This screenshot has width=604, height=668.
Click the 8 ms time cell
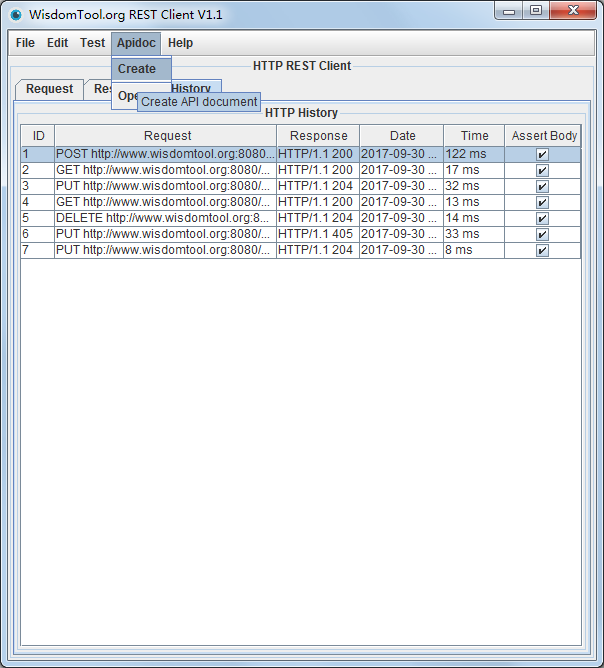point(474,250)
